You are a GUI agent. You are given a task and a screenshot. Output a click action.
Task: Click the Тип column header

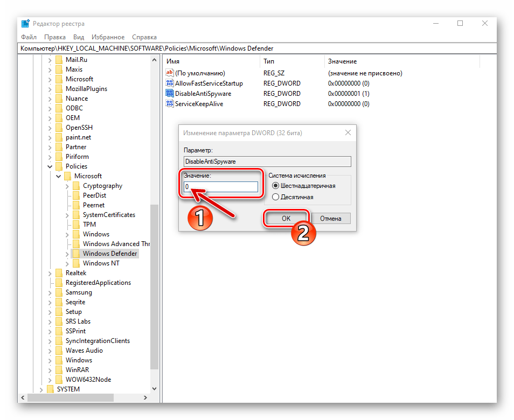tap(293, 61)
